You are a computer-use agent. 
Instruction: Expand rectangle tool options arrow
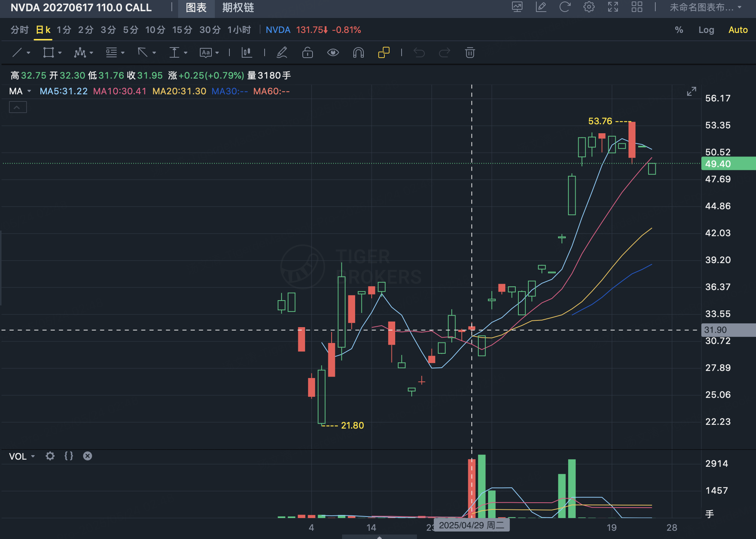click(x=60, y=53)
